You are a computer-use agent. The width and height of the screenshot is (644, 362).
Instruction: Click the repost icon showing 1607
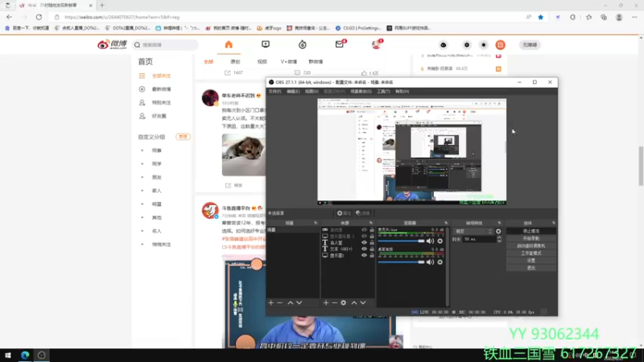[x=228, y=72]
